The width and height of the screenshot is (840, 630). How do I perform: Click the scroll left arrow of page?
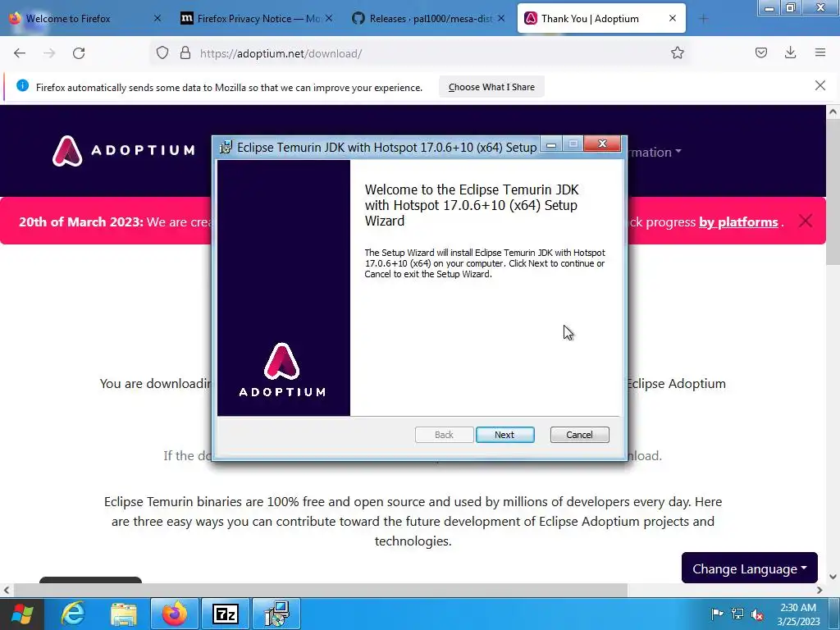(x=7, y=590)
